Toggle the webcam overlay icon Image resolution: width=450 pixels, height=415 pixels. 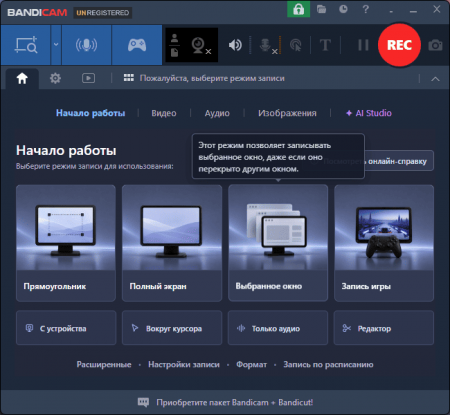[x=201, y=45]
